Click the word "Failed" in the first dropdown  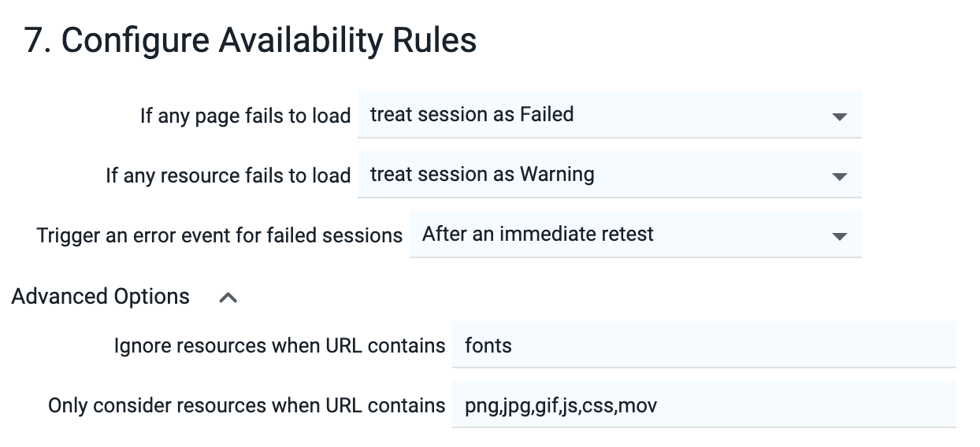click(x=547, y=114)
